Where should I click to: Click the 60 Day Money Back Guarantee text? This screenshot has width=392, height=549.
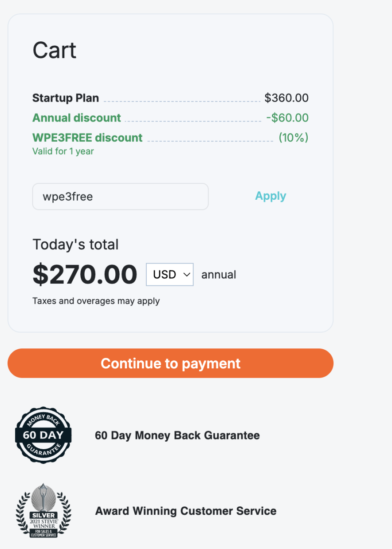(177, 435)
